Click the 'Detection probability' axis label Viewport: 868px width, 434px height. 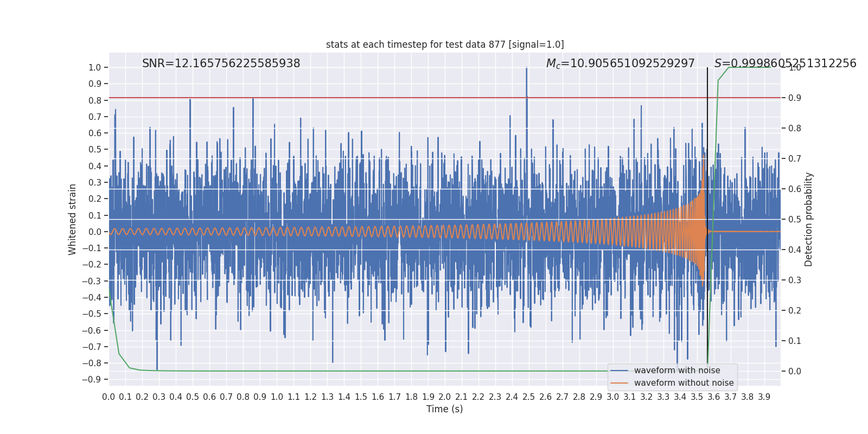pos(809,219)
